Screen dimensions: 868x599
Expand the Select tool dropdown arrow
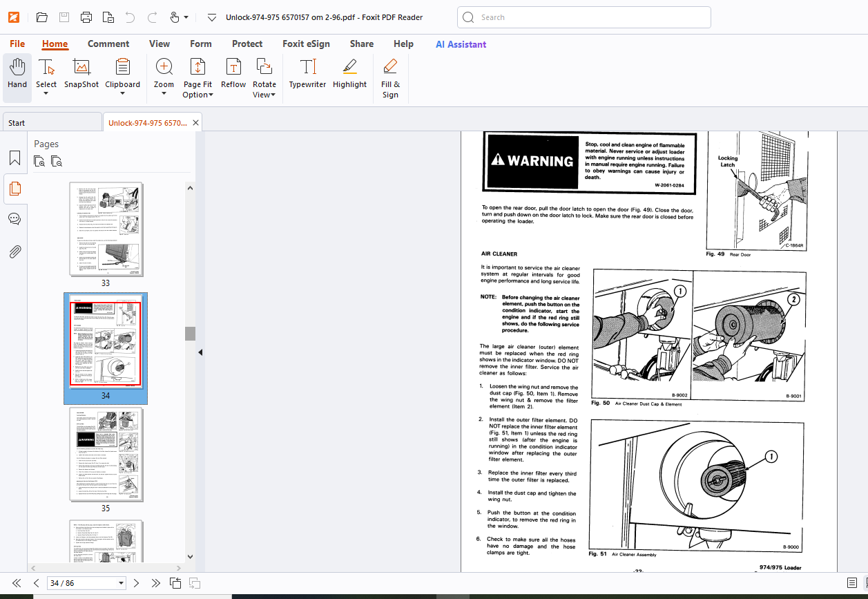(46, 94)
